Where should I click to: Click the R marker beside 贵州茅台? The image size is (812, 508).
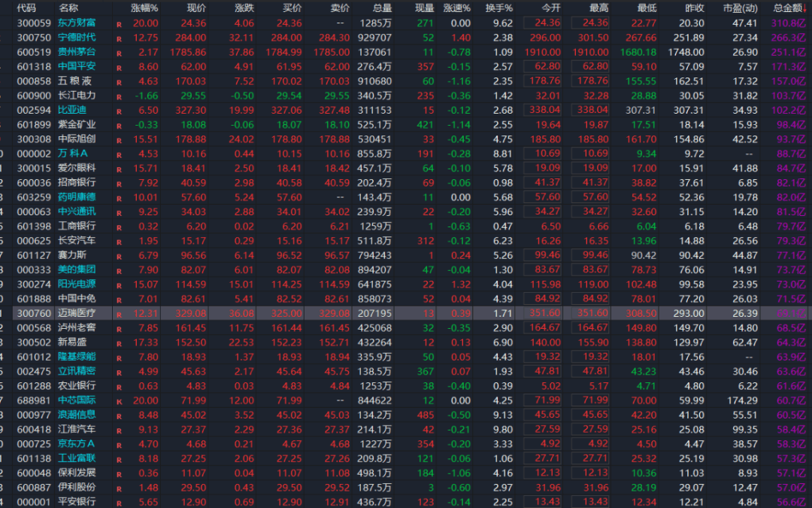point(119,53)
